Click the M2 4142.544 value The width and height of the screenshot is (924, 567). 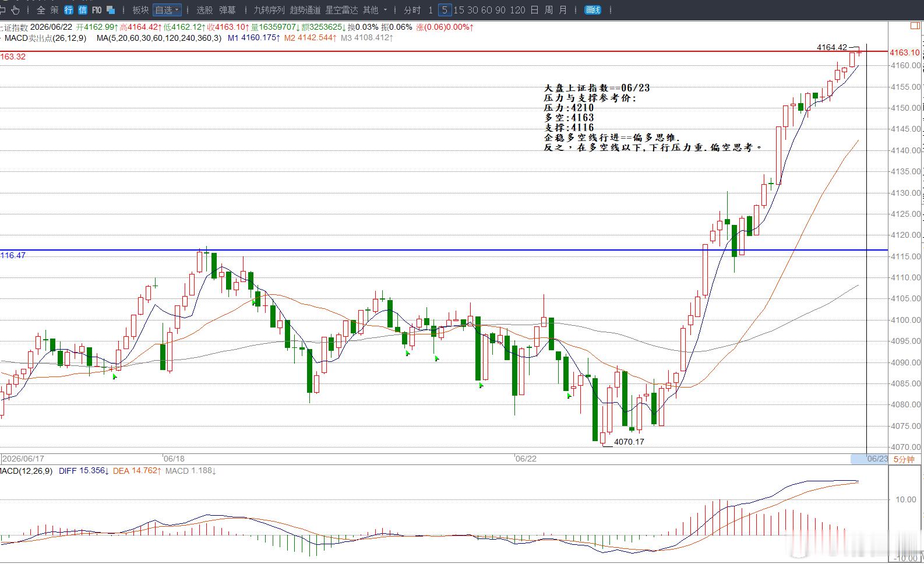coord(311,38)
